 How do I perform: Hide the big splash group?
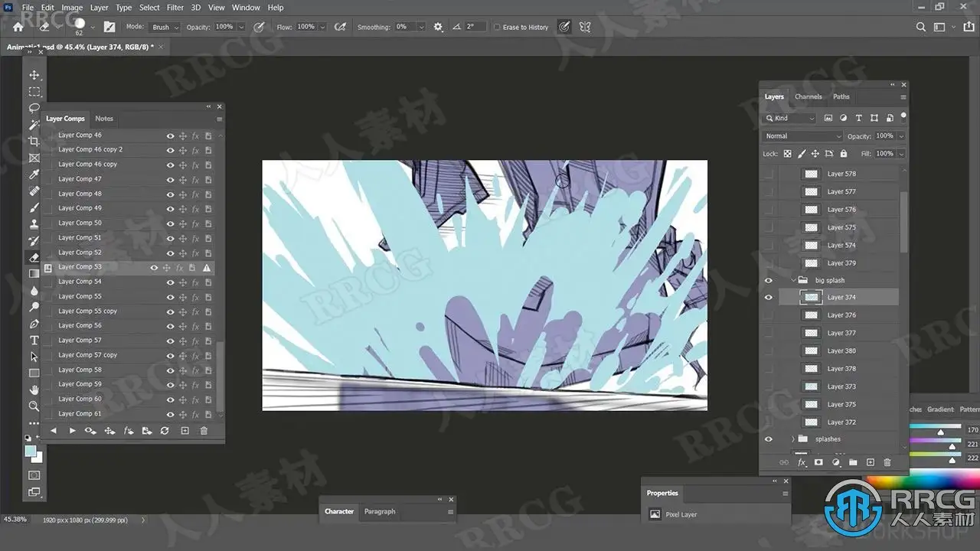click(x=769, y=280)
